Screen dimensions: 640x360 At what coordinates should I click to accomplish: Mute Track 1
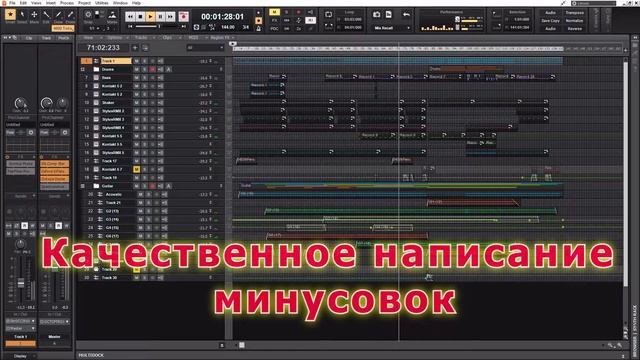136,61
